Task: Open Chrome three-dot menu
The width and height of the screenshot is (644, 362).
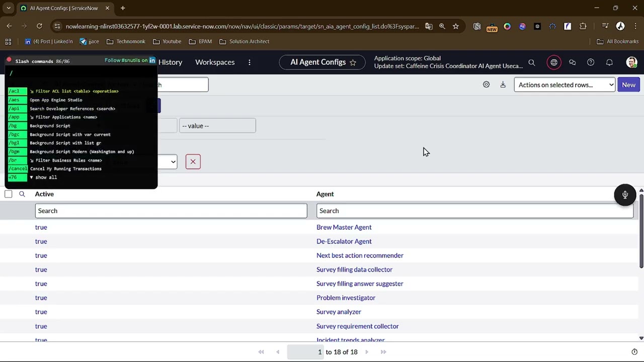Action: pos(635,26)
